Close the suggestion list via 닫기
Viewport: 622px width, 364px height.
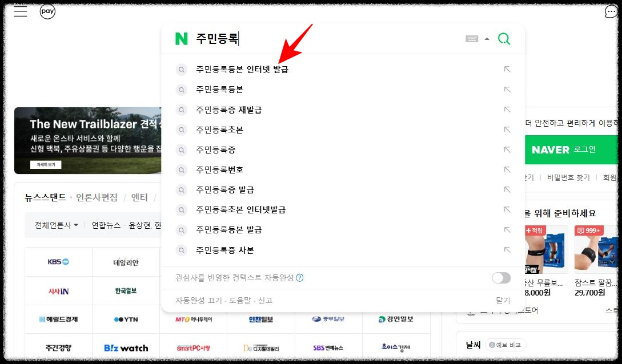(x=503, y=300)
